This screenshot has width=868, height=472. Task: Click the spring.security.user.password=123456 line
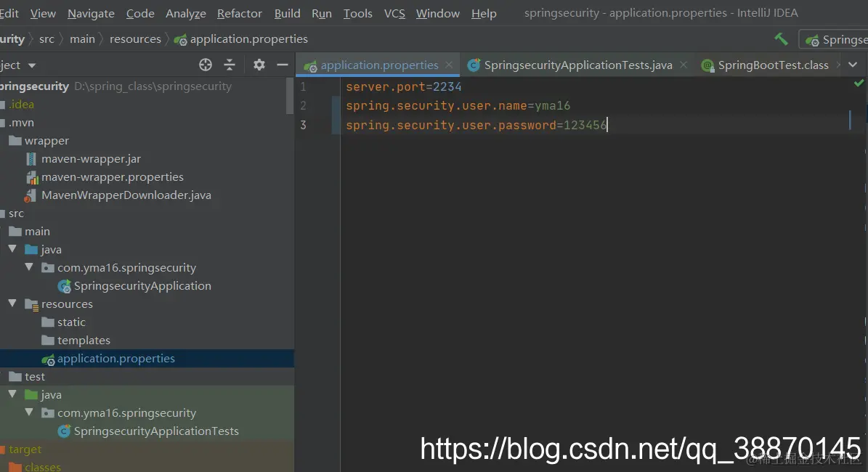[x=476, y=124]
